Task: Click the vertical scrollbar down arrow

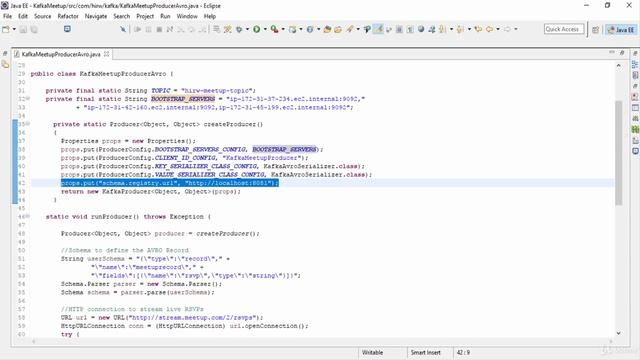Action: click(619, 333)
